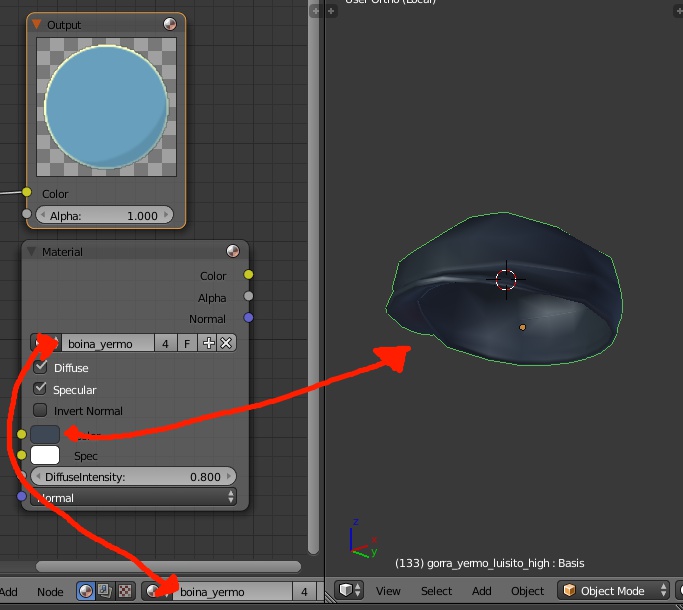683x610 pixels.
Task: Open the Node menu in the node editor header
Action: point(50,592)
